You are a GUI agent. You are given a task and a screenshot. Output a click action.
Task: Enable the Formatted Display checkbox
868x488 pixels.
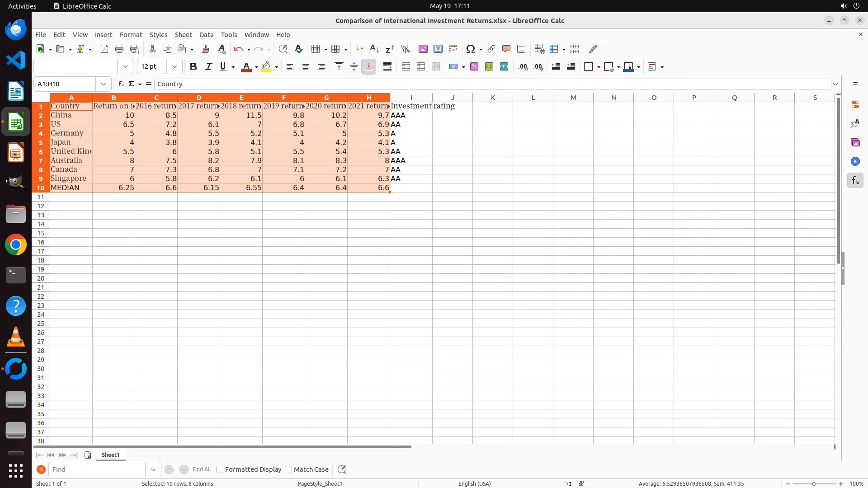[x=220, y=469]
